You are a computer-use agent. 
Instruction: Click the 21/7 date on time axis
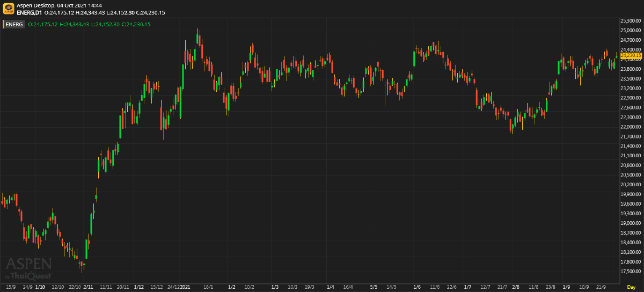[502, 287]
